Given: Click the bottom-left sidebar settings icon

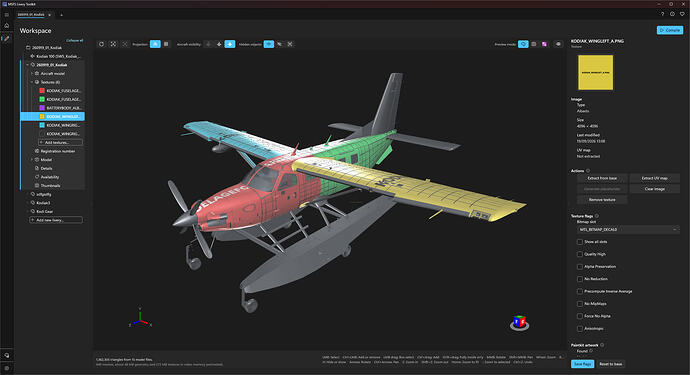Looking at the screenshot, I should click(x=7, y=368).
